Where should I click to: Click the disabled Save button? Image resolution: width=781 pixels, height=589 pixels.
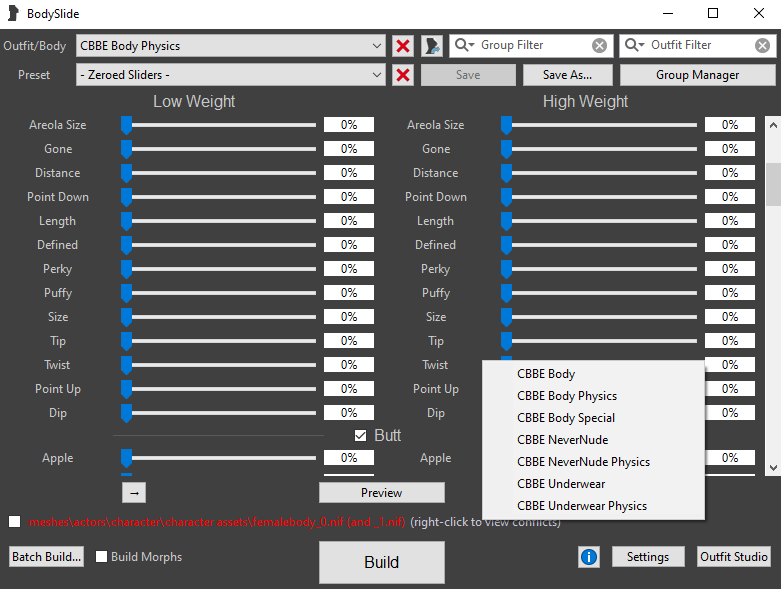468,75
